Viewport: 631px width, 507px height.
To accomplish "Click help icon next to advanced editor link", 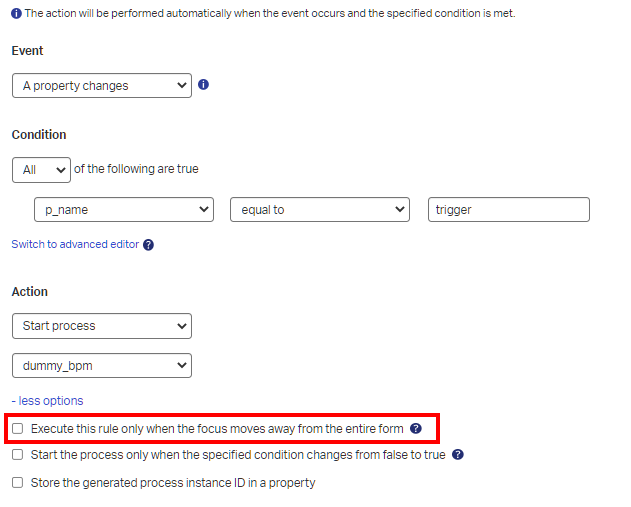I will click(x=149, y=244).
